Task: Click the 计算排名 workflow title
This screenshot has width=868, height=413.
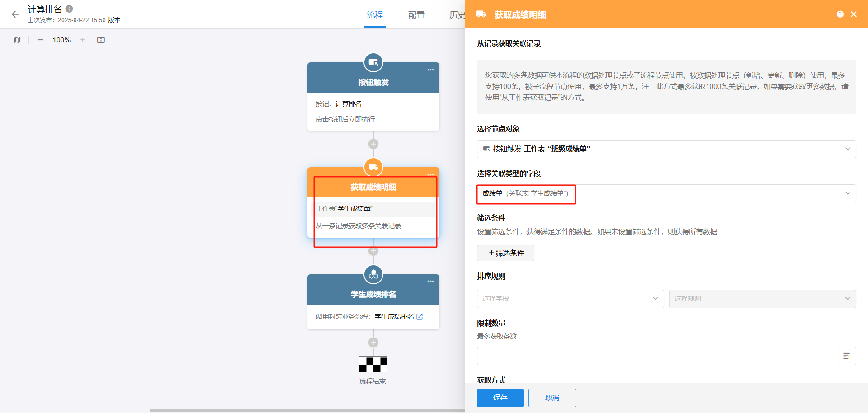Action: point(45,9)
